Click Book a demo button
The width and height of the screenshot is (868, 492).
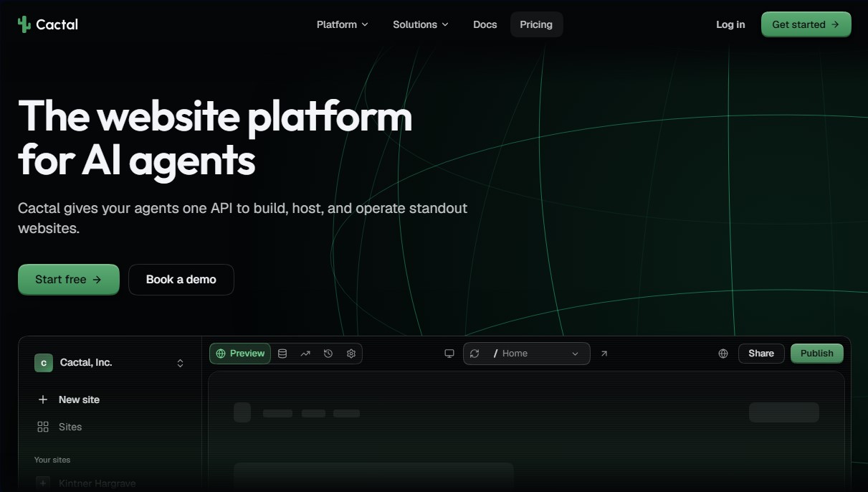181,280
